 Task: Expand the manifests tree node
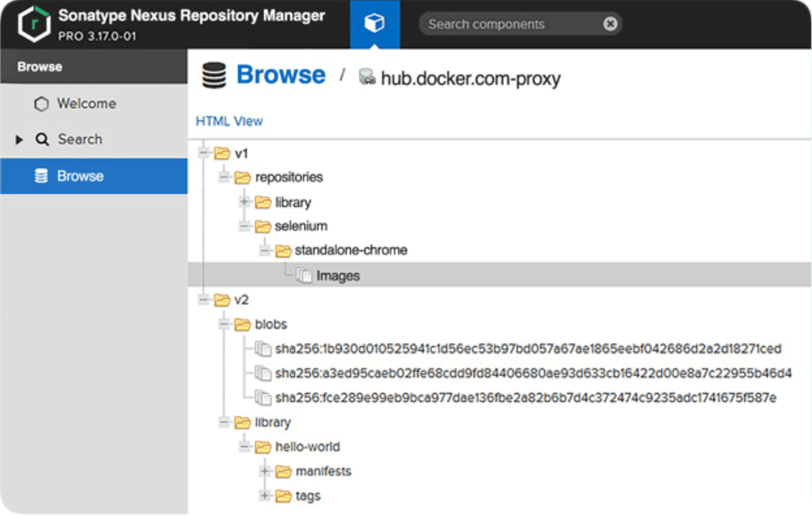pos(265,471)
